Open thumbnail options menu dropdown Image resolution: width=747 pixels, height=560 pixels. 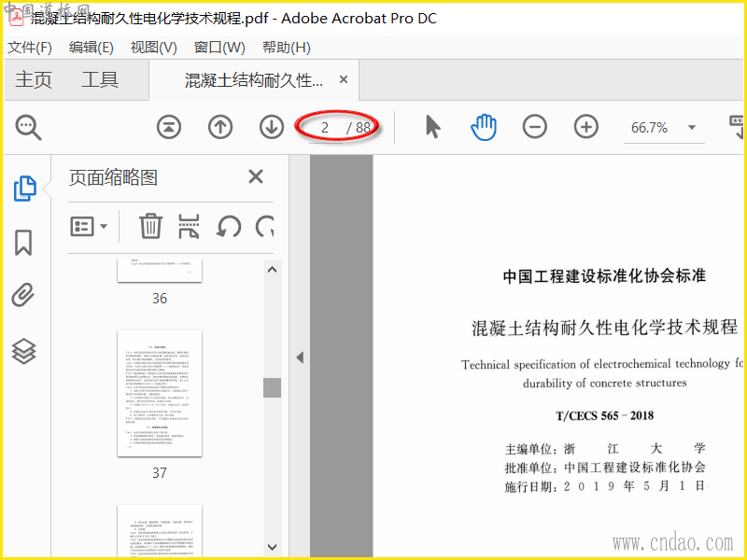click(x=89, y=226)
